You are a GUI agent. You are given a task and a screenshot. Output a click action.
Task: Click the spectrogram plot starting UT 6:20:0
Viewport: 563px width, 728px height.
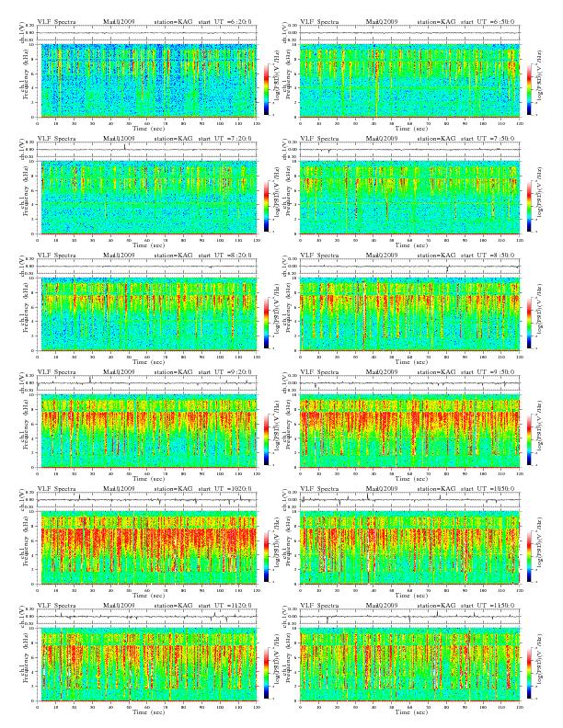point(147,81)
